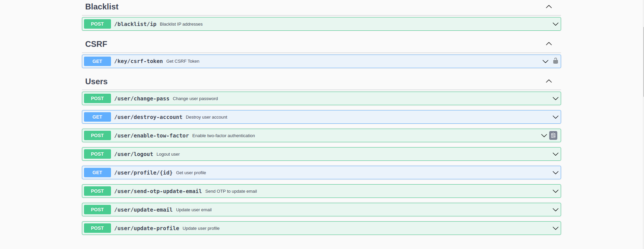Click the GET badge for /user/profile/{id}
This screenshot has width=644, height=249.
(x=97, y=173)
